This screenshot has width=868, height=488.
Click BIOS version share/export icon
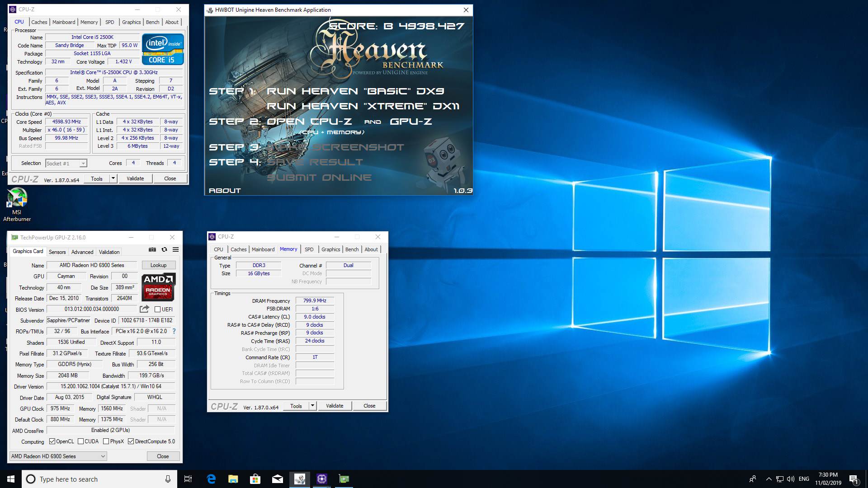(x=144, y=309)
